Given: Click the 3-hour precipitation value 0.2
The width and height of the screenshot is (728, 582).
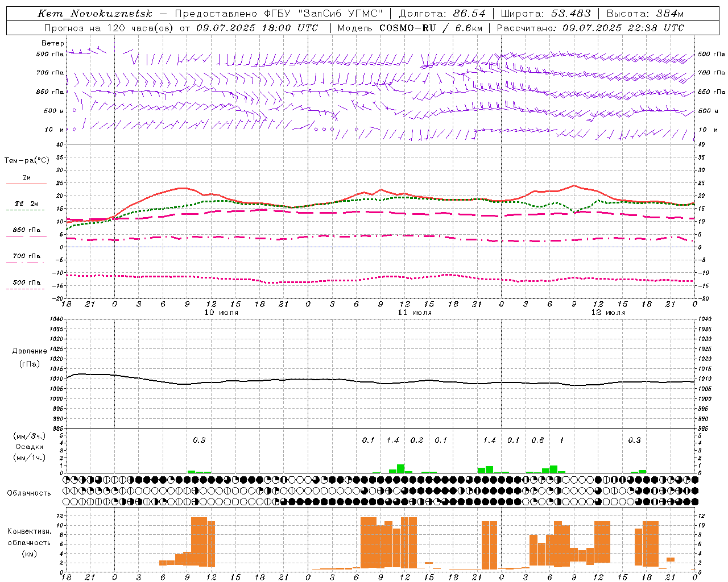Looking at the screenshot, I should coord(417,440).
